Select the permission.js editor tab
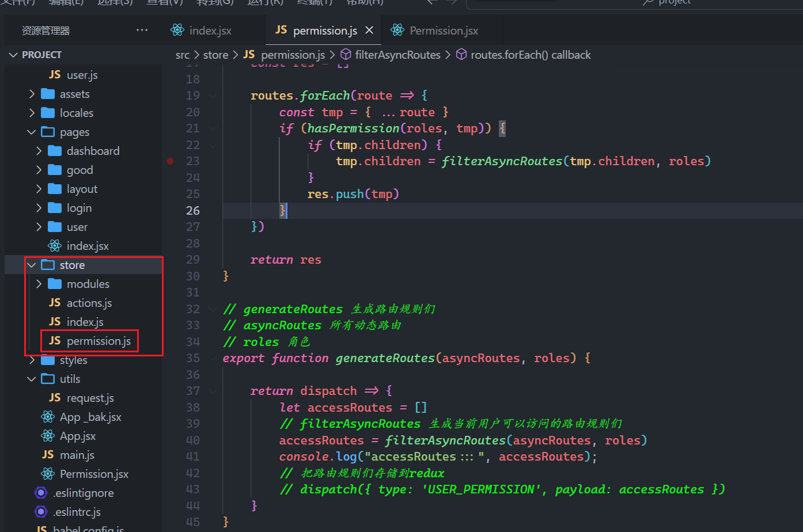The width and height of the screenshot is (803, 532). click(324, 31)
